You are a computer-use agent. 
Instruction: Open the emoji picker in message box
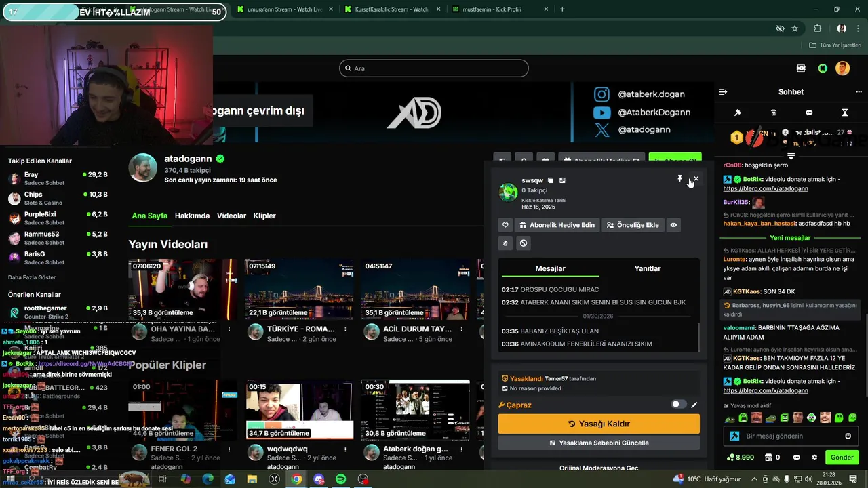point(848,436)
